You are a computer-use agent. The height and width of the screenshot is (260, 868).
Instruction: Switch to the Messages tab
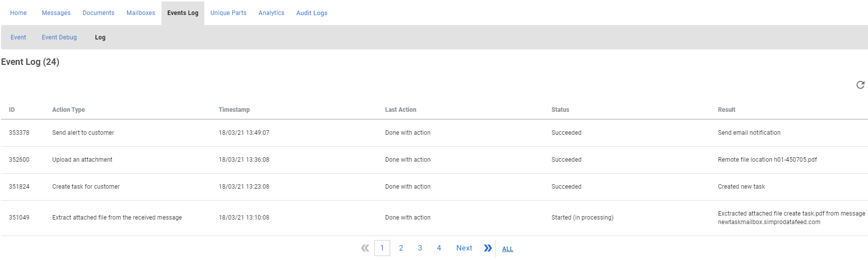coord(56,13)
